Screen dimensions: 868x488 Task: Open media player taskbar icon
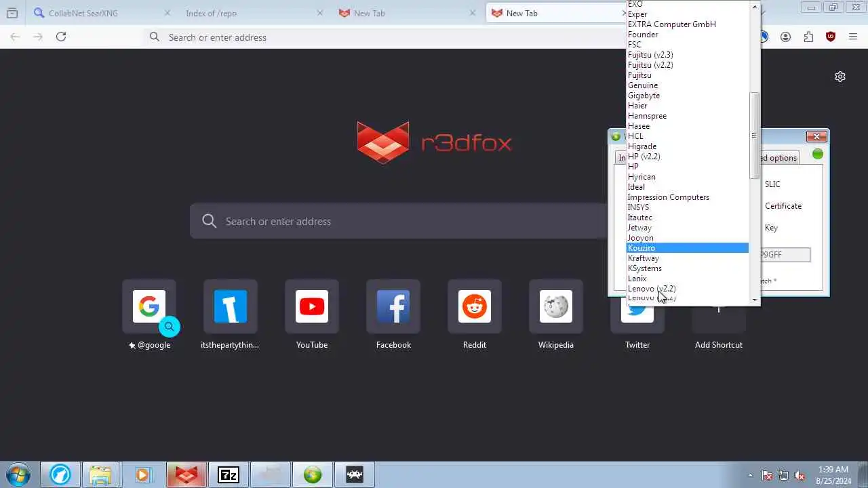142,474
